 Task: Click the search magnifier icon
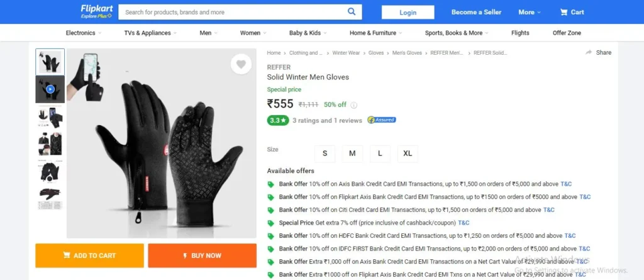coord(352,11)
